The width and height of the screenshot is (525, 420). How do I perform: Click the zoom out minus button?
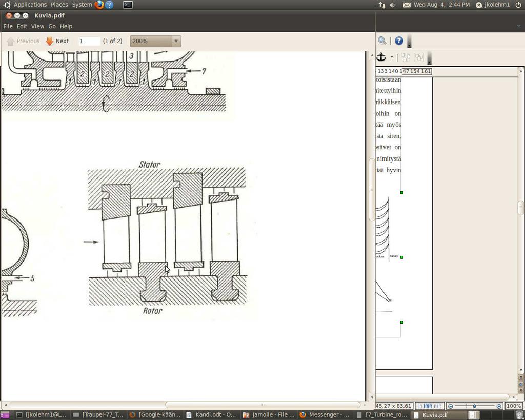[x=450, y=406]
